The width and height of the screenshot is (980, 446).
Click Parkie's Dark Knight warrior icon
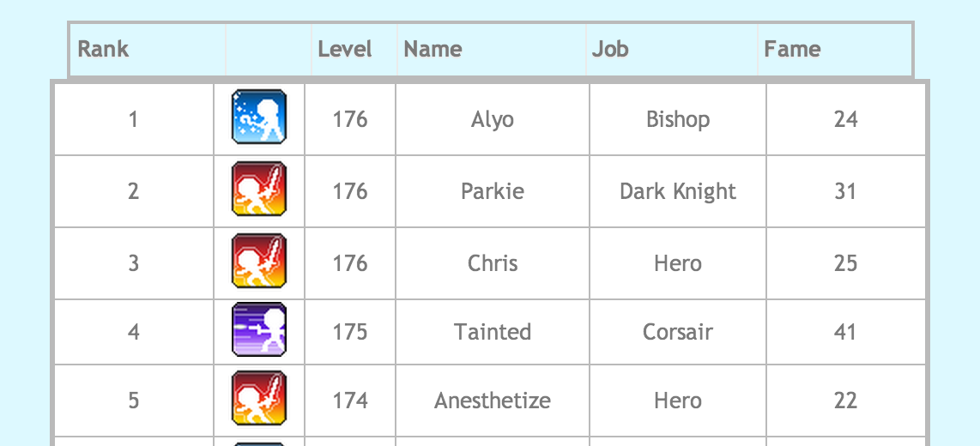(x=259, y=190)
